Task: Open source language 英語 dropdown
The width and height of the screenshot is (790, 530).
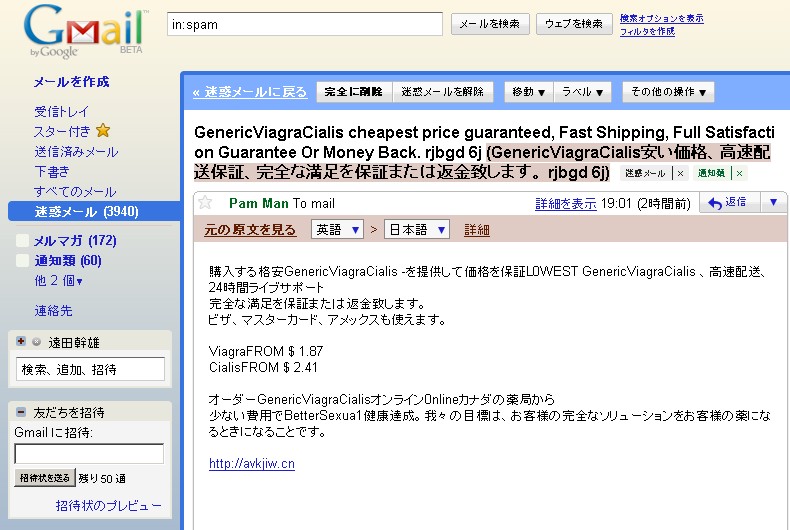Action: 337,230
